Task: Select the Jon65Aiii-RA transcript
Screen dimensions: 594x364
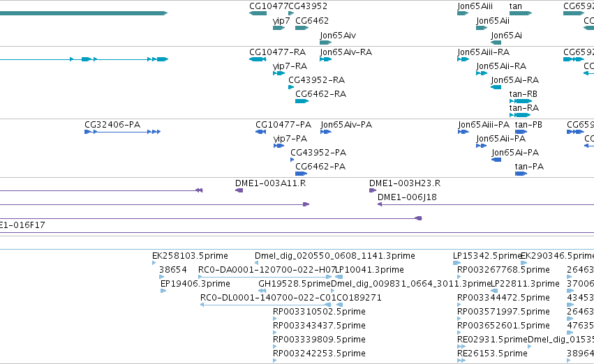Action: pos(484,52)
